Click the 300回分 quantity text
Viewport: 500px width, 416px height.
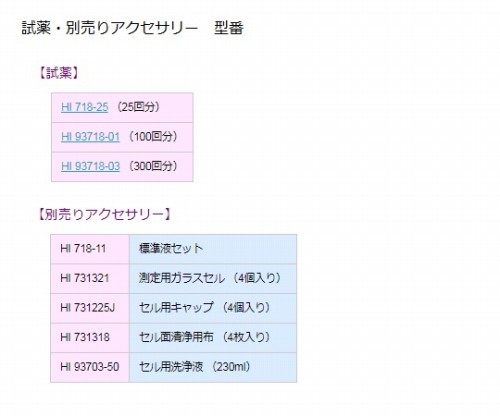153,166
